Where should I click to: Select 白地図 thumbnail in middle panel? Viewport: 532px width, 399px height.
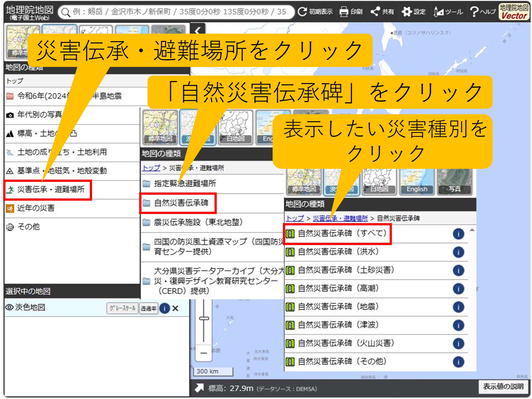(235, 127)
